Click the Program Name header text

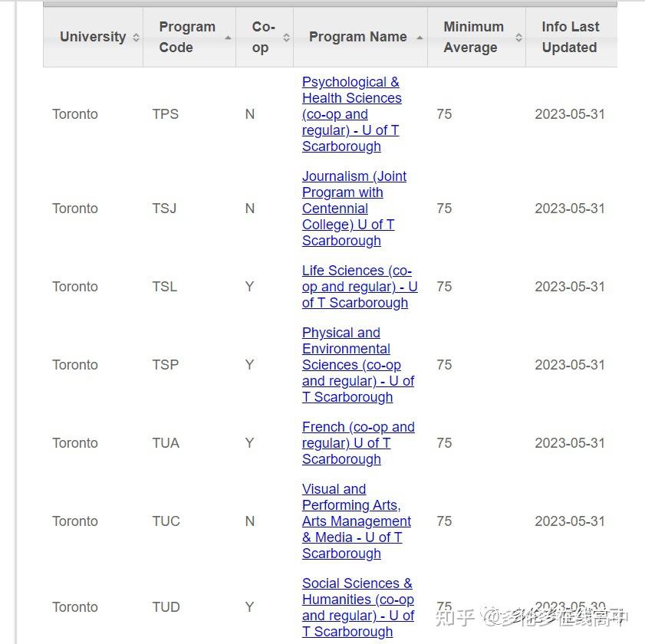click(x=357, y=37)
